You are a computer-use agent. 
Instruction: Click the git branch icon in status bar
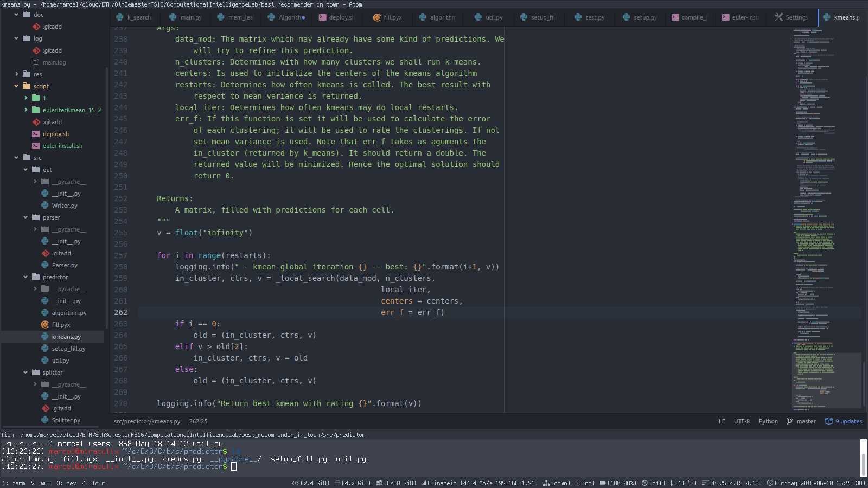tap(789, 421)
